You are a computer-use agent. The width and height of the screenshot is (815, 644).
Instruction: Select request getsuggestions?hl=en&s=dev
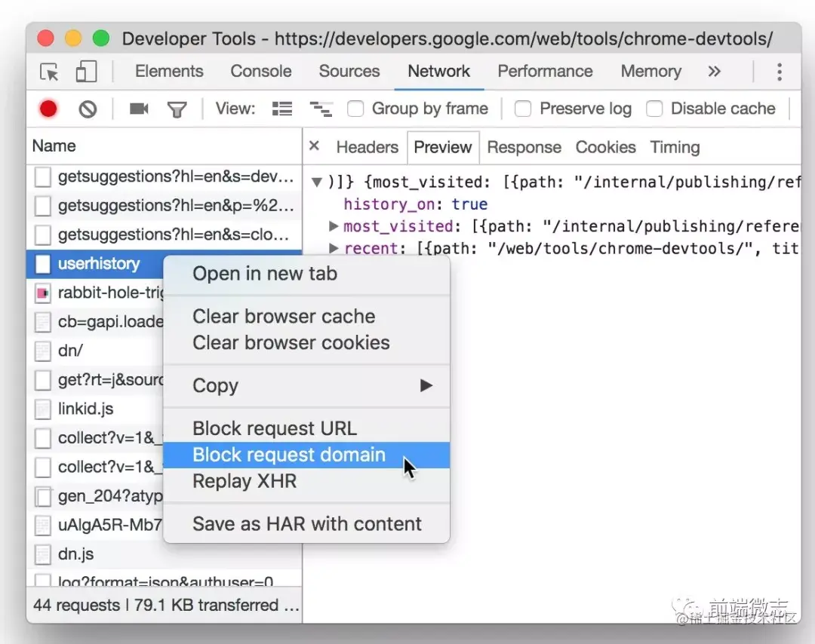(x=165, y=177)
